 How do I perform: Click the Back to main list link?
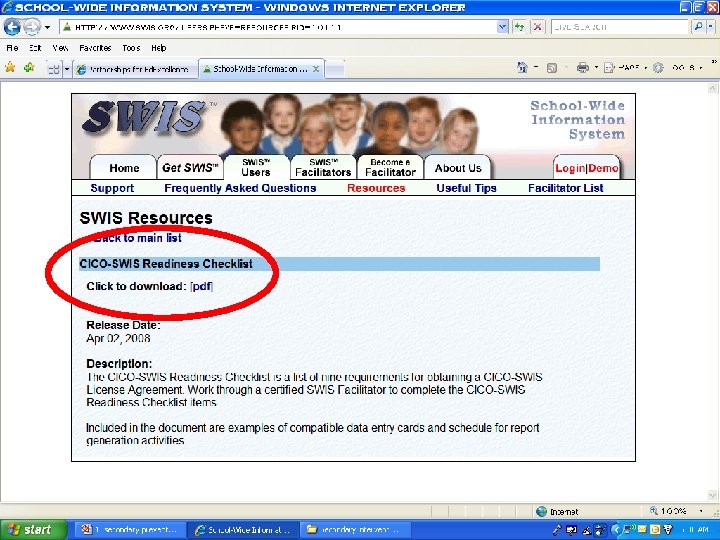136,238
